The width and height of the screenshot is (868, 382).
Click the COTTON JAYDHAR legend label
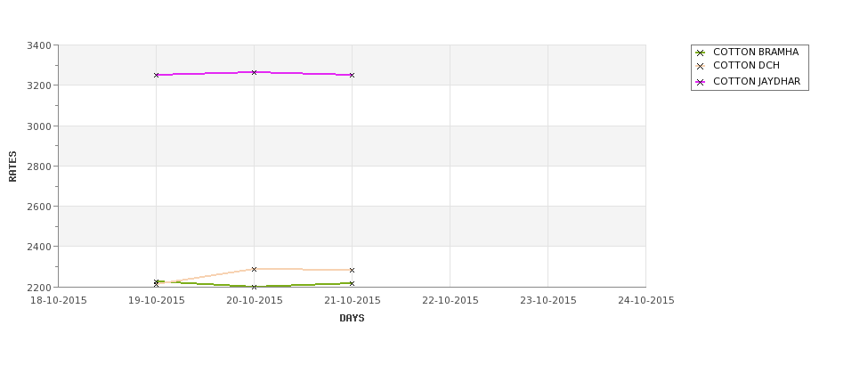(757, 81)
